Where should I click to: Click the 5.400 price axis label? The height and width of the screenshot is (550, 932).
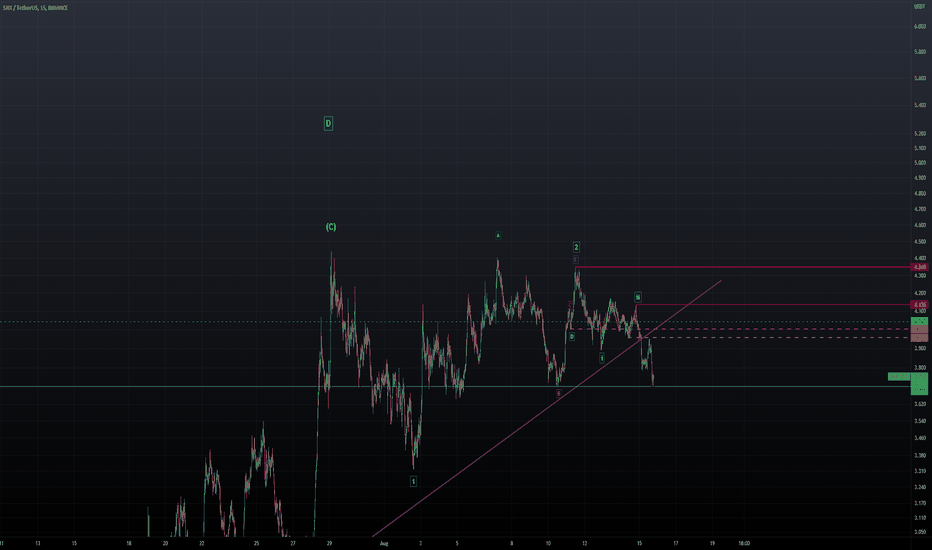click(920, 105)
